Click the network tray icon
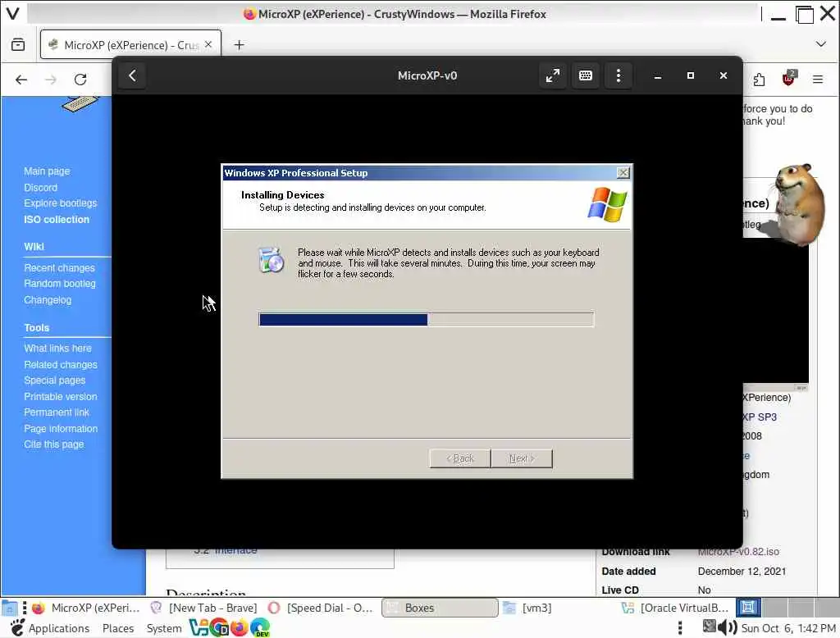Image resolution: width=840 pixels, height=638 pixels. [x=709, y=627]
